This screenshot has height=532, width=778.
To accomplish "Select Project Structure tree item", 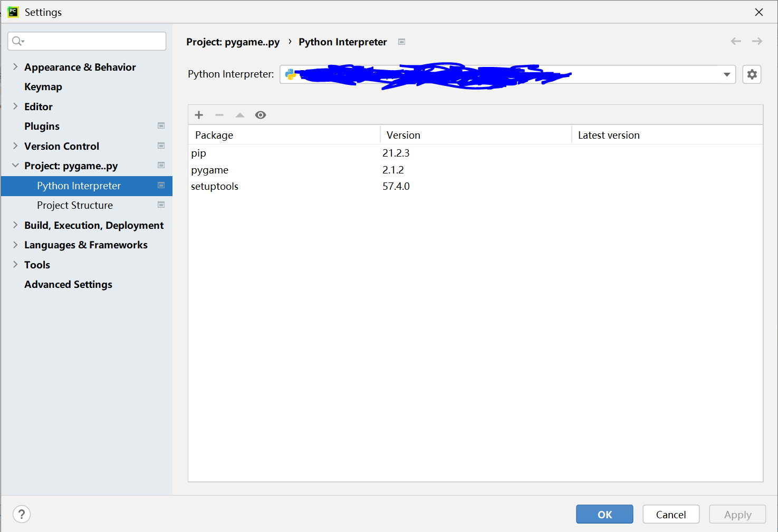I will (x=75, y=205).
